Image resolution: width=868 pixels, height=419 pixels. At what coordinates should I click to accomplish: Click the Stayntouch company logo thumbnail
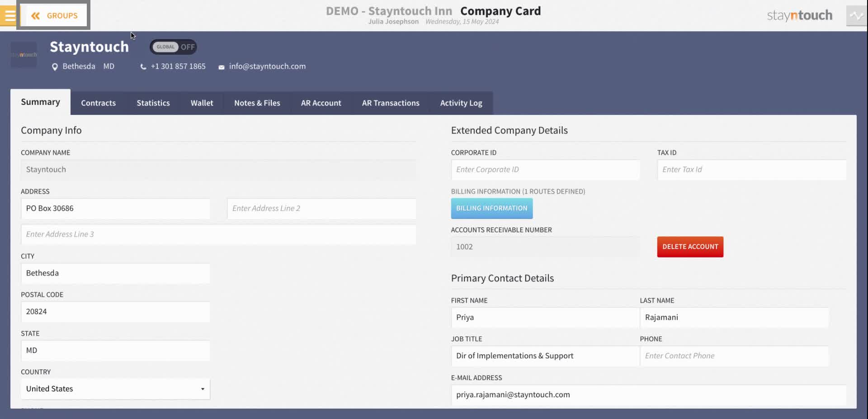point(24,55)
